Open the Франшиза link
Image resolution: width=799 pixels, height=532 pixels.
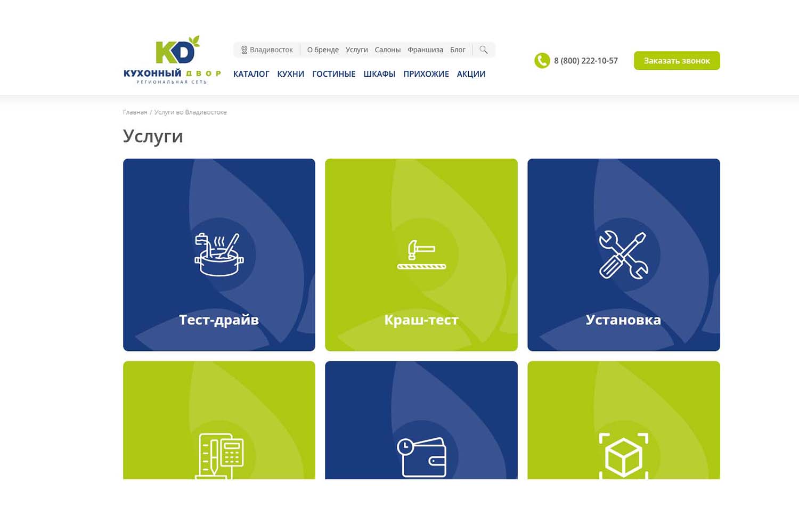425,50
